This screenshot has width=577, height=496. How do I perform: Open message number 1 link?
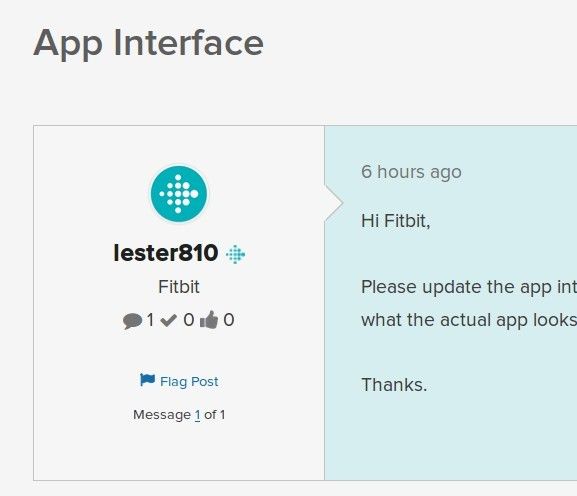click(x=198, y=415)
